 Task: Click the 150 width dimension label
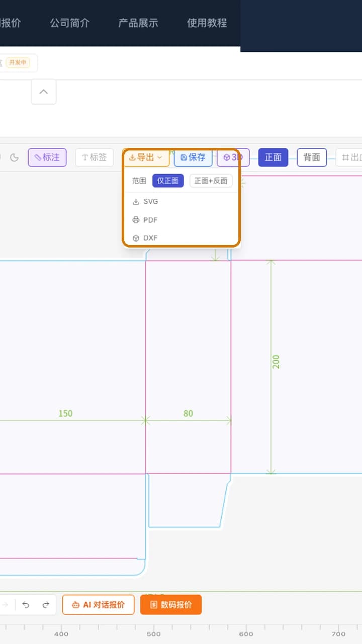[x=65, y=414]
